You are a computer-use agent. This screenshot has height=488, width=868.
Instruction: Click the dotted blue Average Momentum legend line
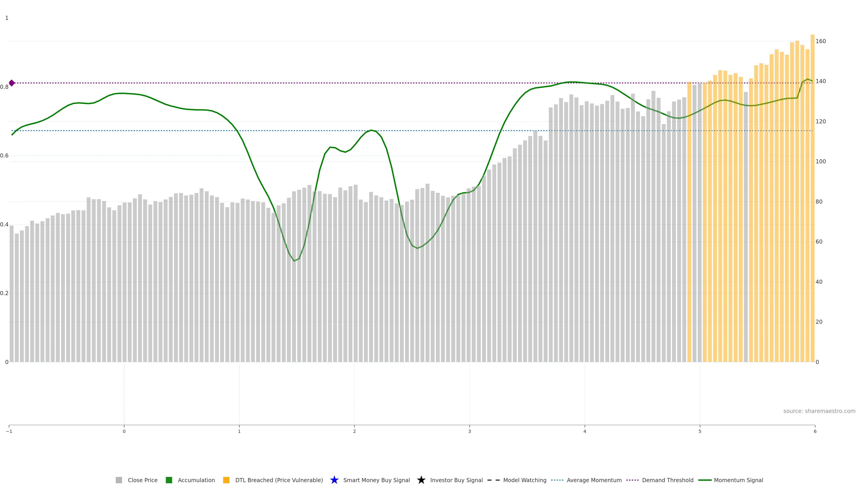[557, 480]
